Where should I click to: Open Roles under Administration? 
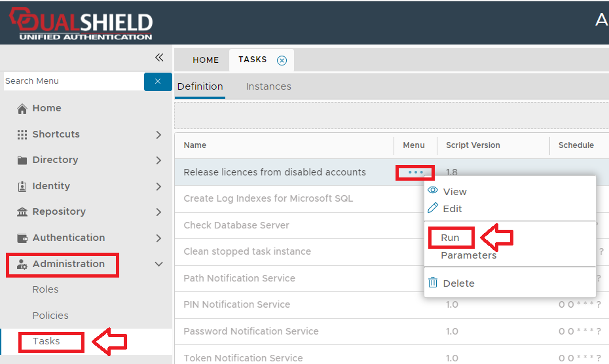click(x=45, y=289)
